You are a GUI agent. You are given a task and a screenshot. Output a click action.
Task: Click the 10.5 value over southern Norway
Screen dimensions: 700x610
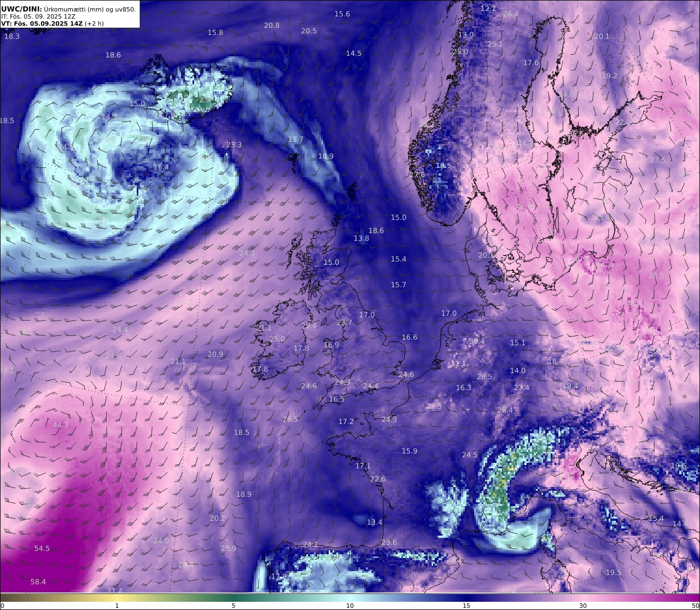[x=444, y=165]
